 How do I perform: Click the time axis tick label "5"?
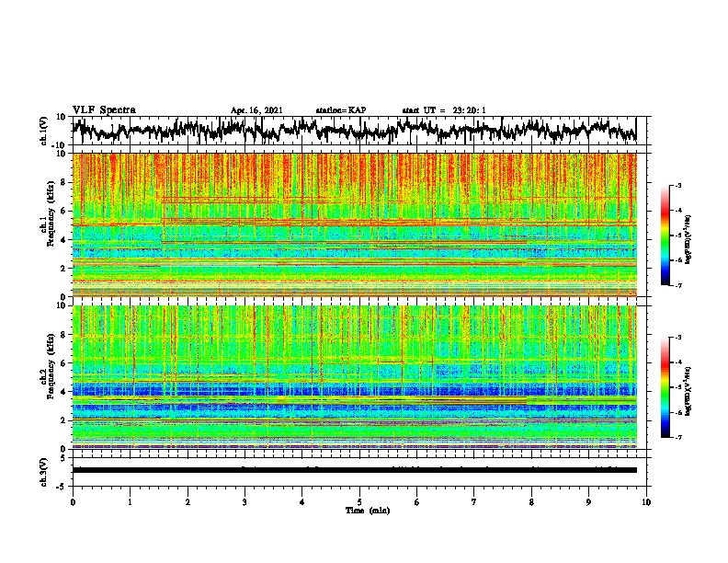tap(359, 502)
